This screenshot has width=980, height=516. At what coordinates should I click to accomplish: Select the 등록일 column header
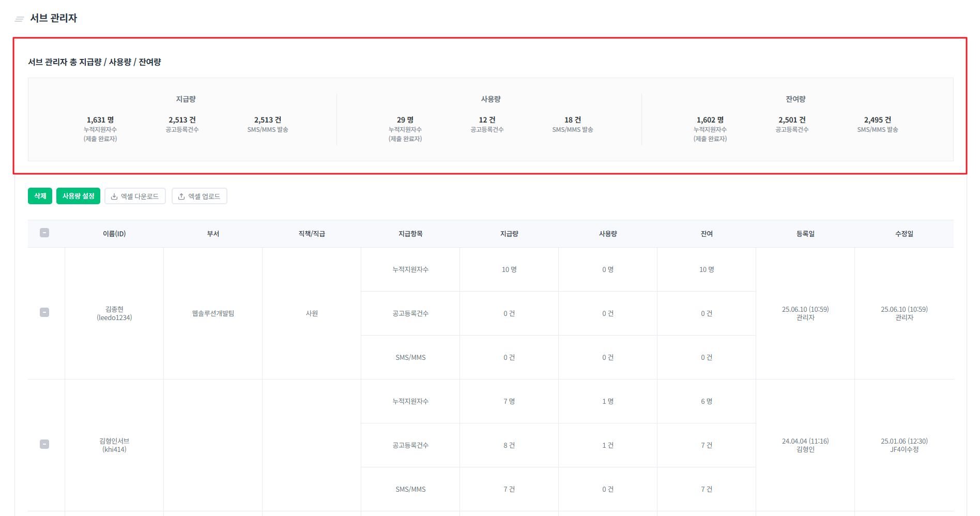(x=805, y=234)
